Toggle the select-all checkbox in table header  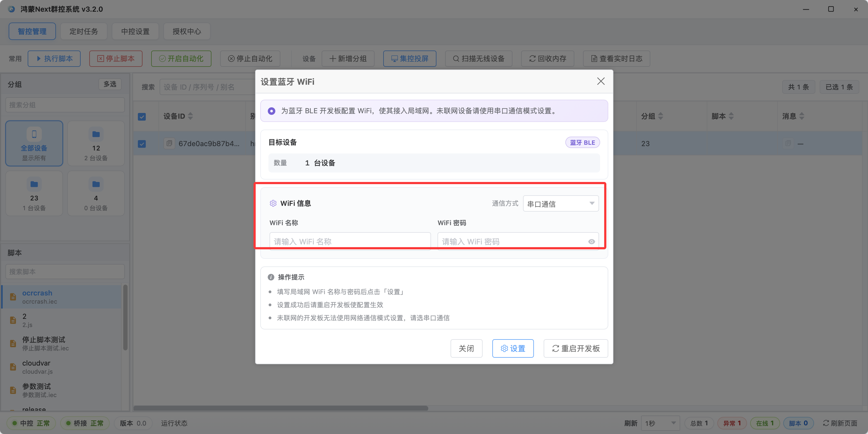coord(142,117)
